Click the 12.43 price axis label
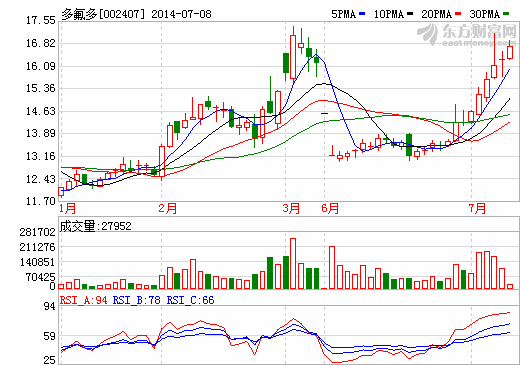This screenshot has height=365, width=520. (x=41, y=179)
